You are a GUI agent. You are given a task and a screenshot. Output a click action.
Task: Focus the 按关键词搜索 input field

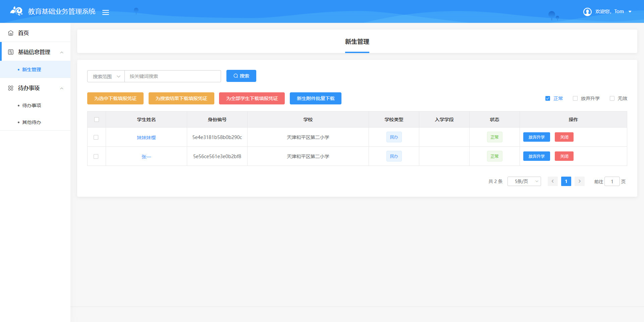(x=173, y=76)
